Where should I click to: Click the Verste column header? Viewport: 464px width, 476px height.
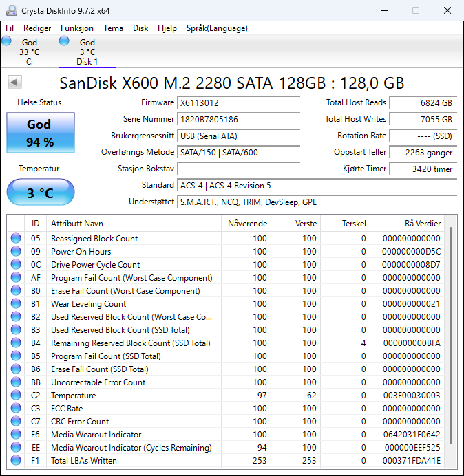[295, 224]
